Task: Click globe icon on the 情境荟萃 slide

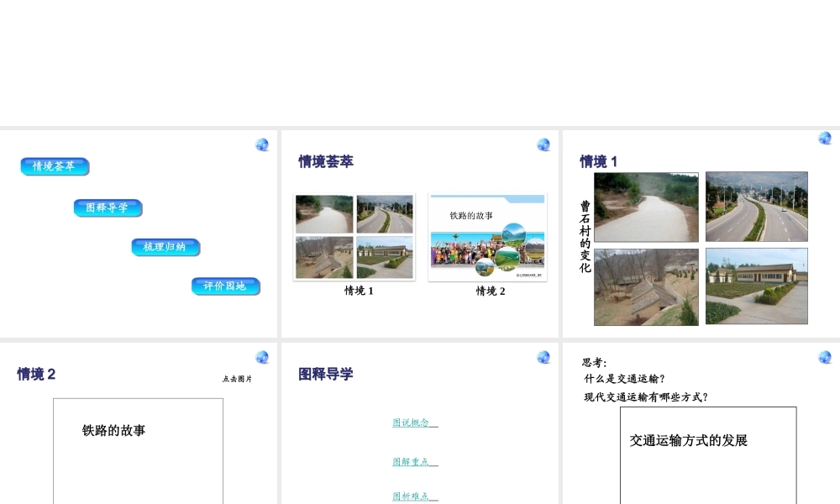Action: 543,144
